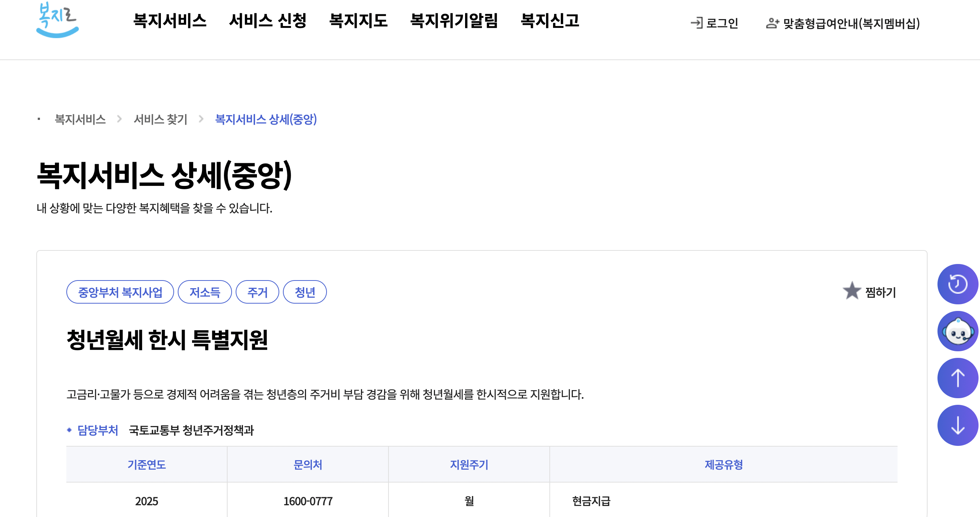Click the 청년월세 한시 특별지원 title

click(x=167, y=340)
